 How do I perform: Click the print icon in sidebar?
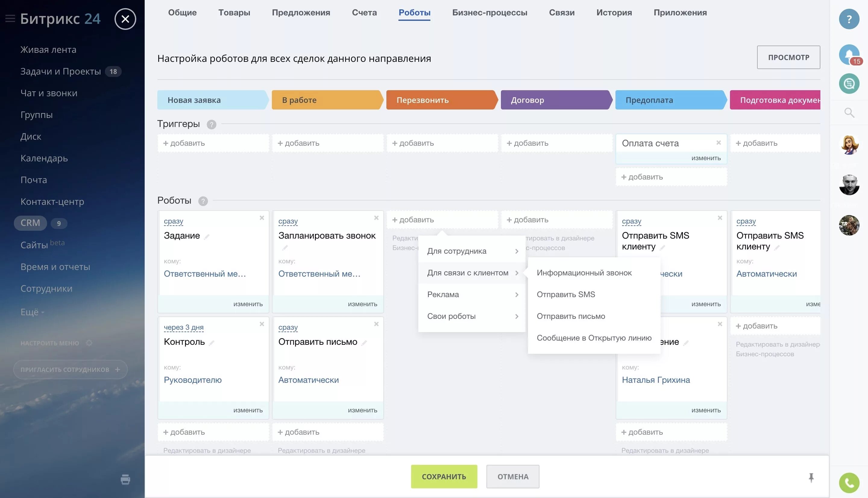(x=125, y=480)
